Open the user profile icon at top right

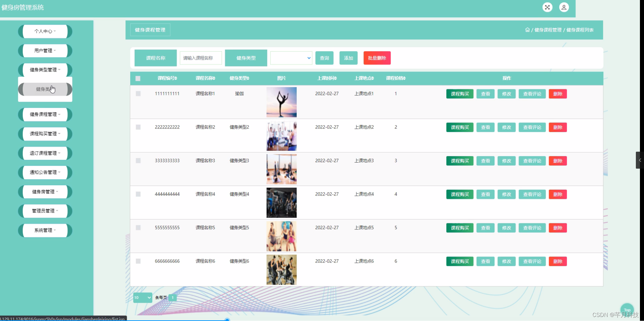(x=564, y=7)
